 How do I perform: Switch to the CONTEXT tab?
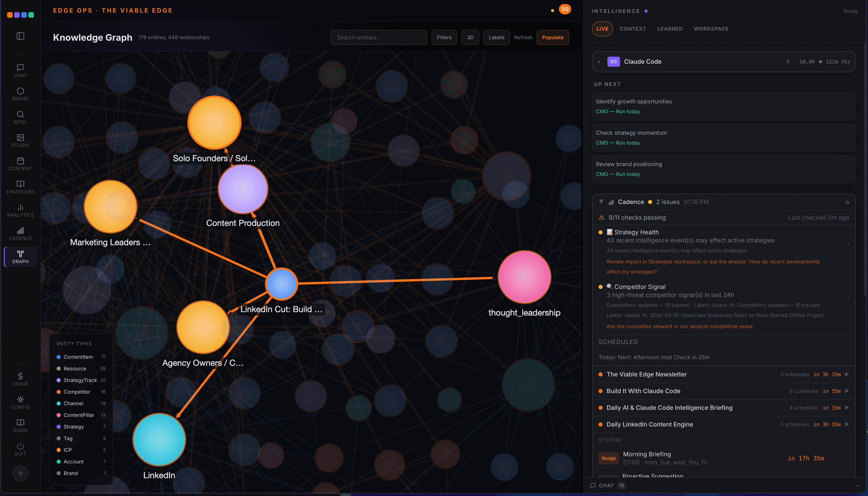tap(632, 29)
